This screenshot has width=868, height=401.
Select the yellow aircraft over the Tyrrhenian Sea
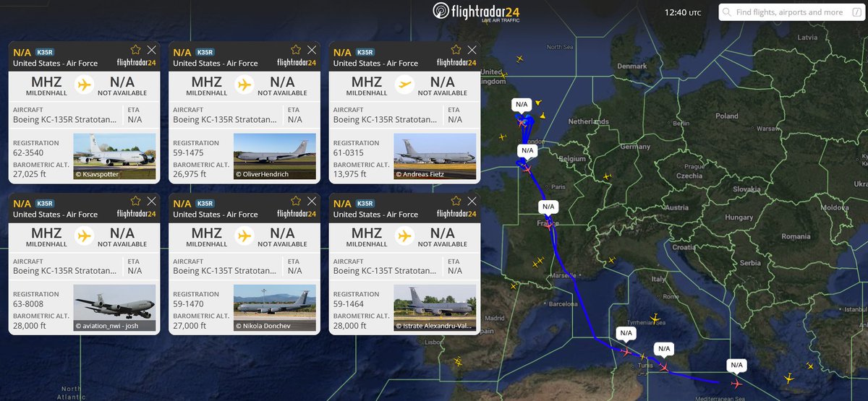(x=655, y=318)
